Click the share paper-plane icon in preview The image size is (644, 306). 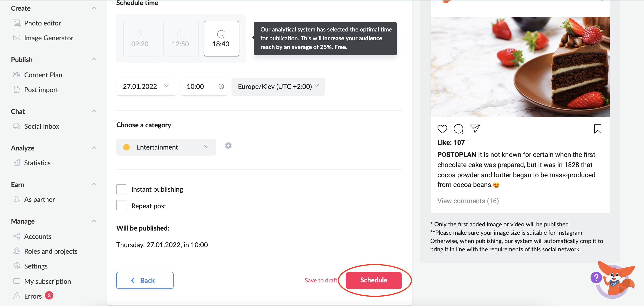tap(475, 129)
